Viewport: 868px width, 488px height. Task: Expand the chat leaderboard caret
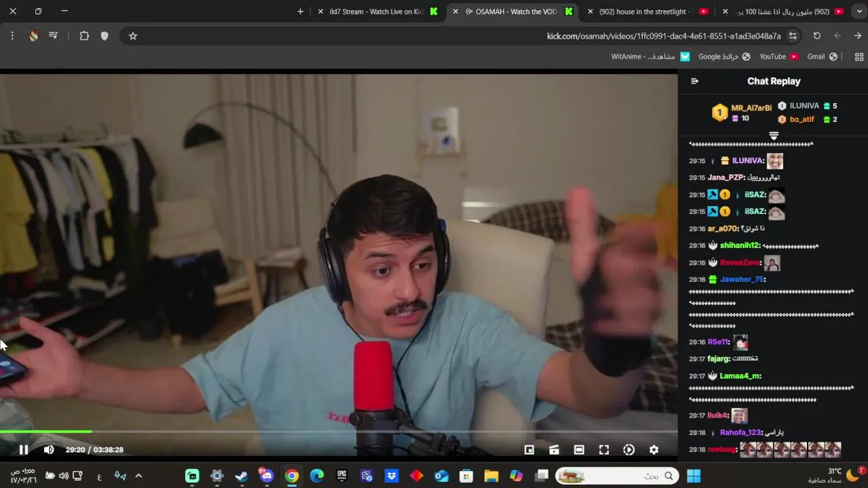(774, 136)
